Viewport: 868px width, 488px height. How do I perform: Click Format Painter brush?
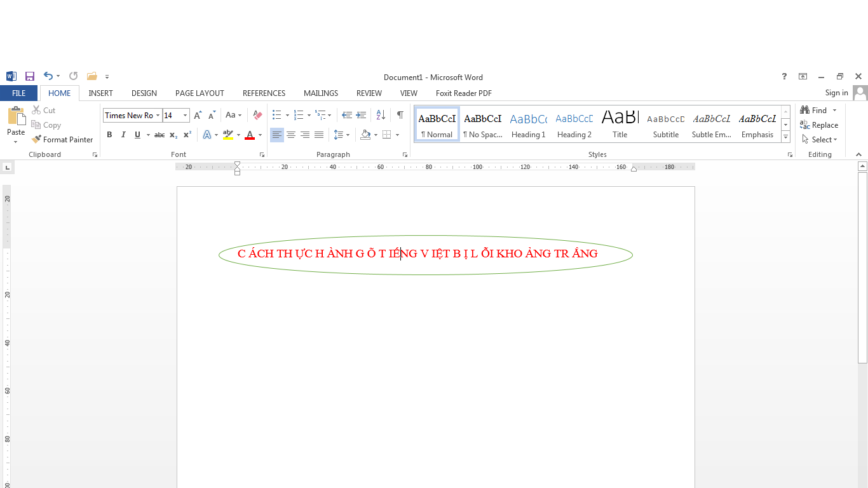62,140
